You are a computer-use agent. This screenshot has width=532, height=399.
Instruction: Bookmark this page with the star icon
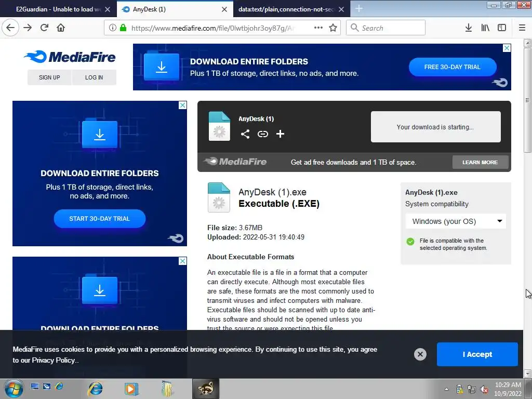[x=333, y=28]
